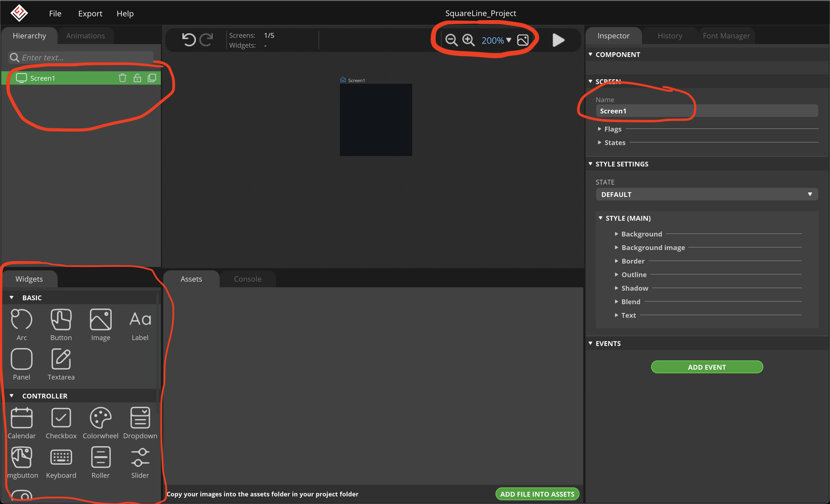
Task: Open the STATE DEFAULT dropdown
Action: pos(706,194)
